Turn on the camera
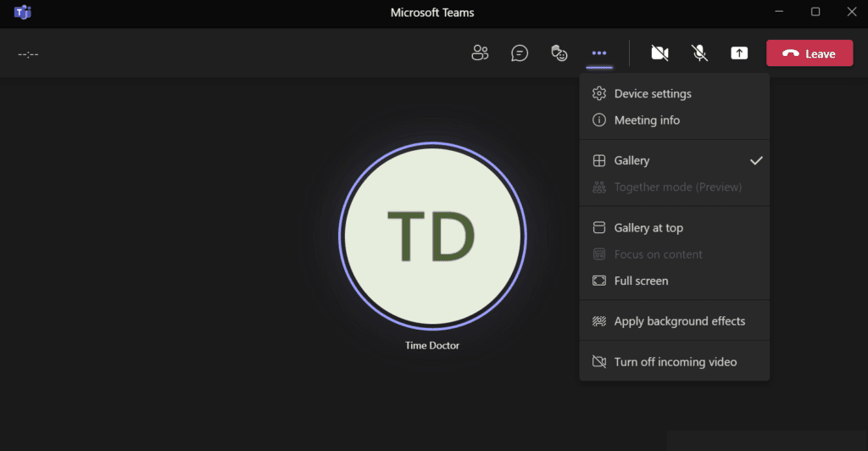The width and height of the screenshot is (868, 451). click(x=659, y=53)
